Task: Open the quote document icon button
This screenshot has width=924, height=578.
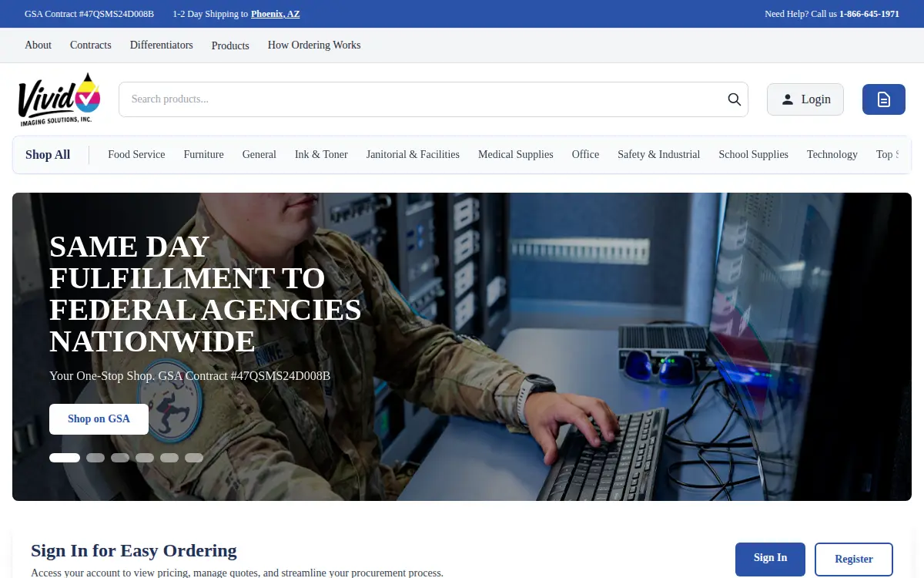Action: coord(883,99)
